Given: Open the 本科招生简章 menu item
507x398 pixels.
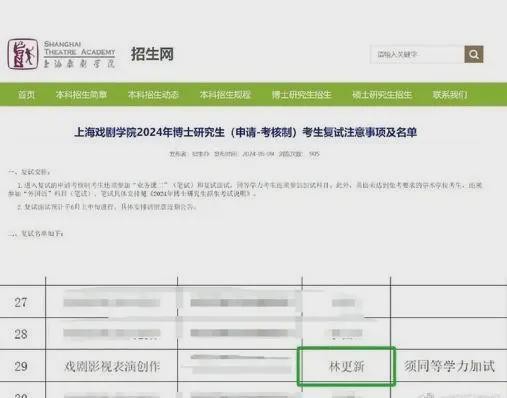Looking at the screenshot, I should [x=81, y=95].
